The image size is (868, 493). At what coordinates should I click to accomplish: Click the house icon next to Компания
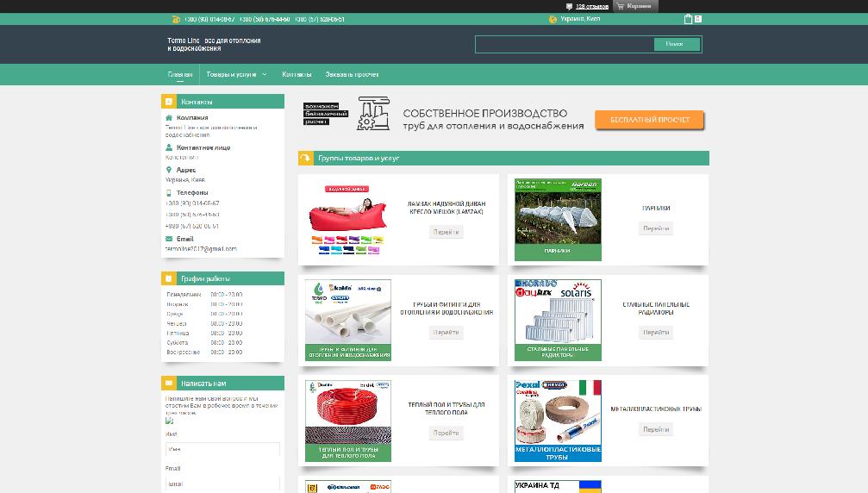coord(169,118)
